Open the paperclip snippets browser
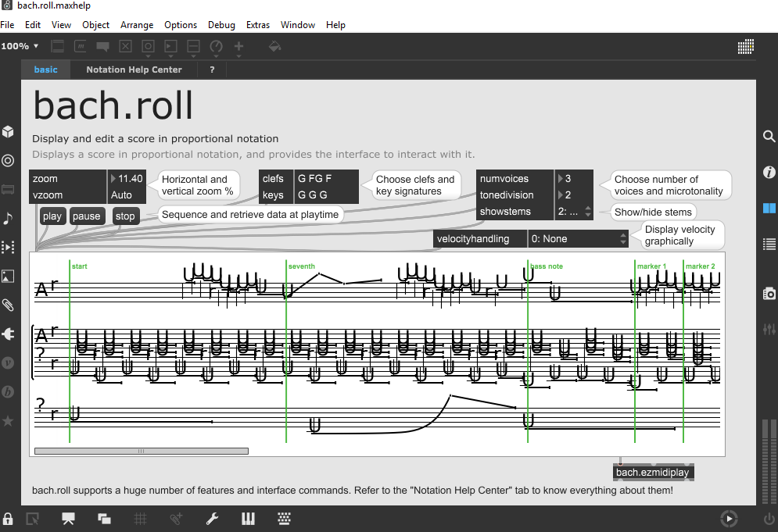Screen dimensions: 778x532 click(x=8, y=305)
